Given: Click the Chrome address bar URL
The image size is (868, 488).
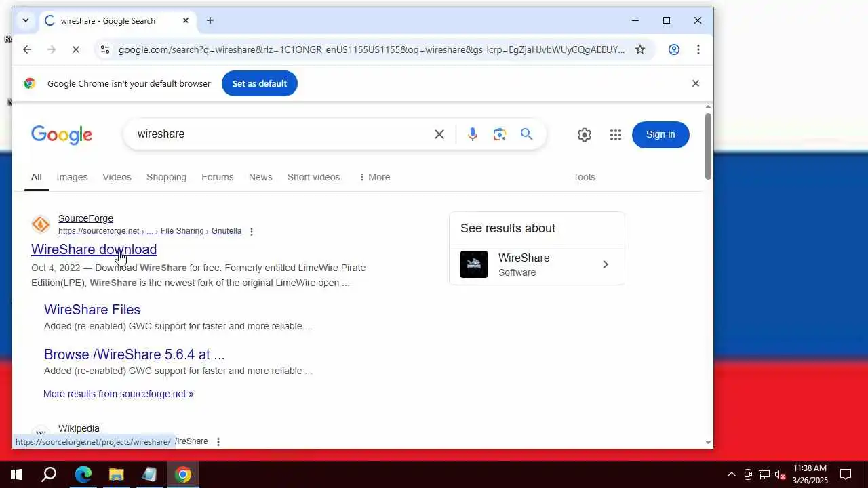Looking at the screenshot, I should 372,49.
